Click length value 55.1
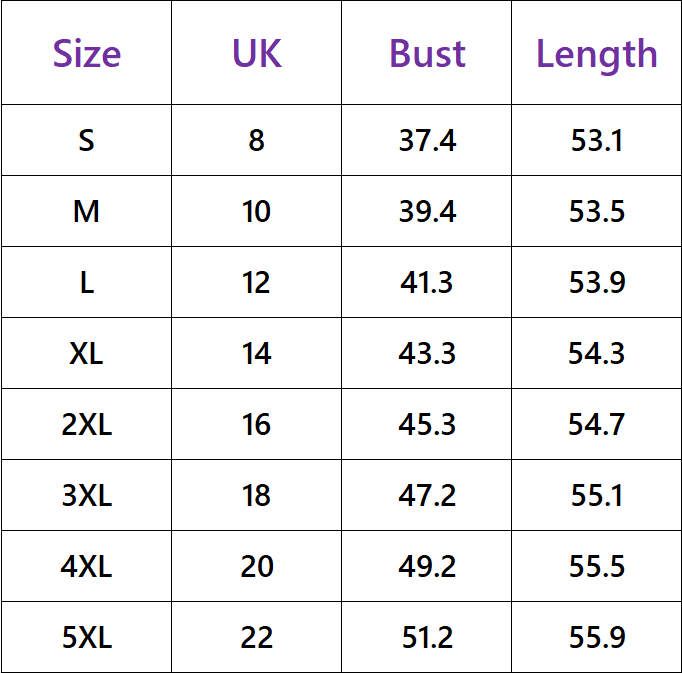The width and height of the screenshot is (682, 673). [x=597, y=495]
